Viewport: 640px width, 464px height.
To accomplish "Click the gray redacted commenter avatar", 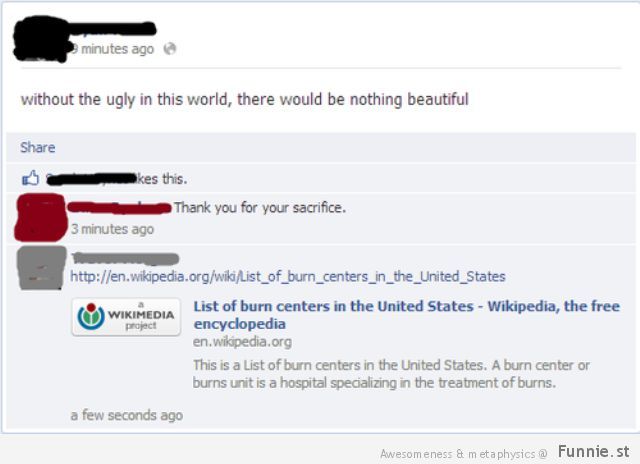I will (x=42, y=268).
